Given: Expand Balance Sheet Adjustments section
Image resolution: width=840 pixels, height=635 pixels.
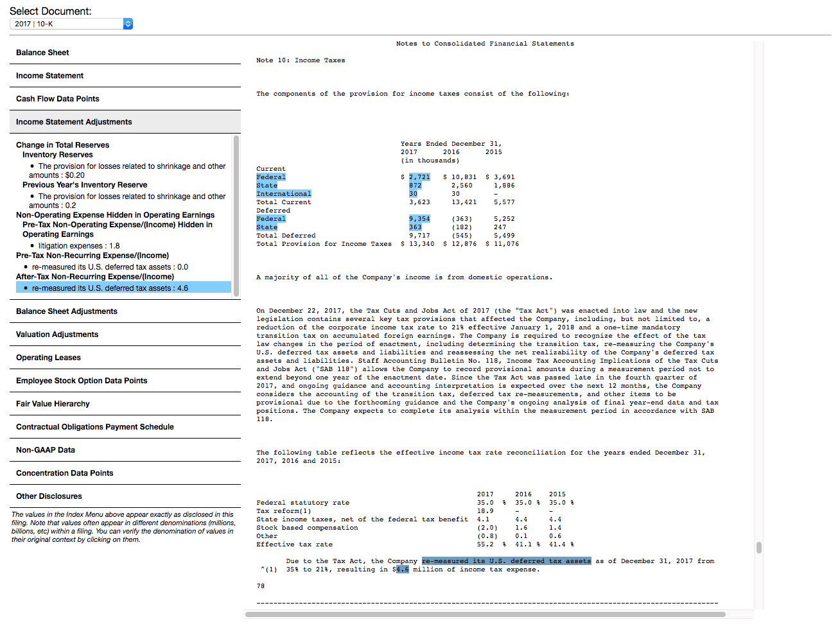Looking at the screenshot, I should tap(125, 311).
